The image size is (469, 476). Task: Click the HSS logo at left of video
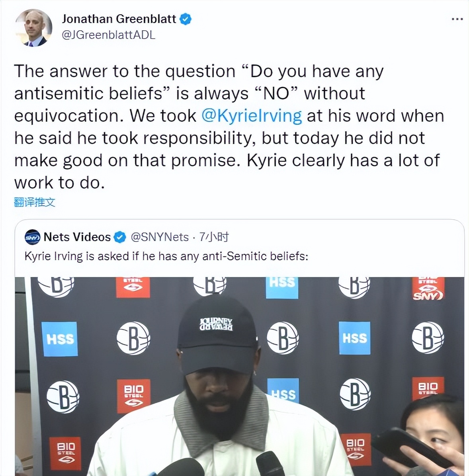point(60,339)
